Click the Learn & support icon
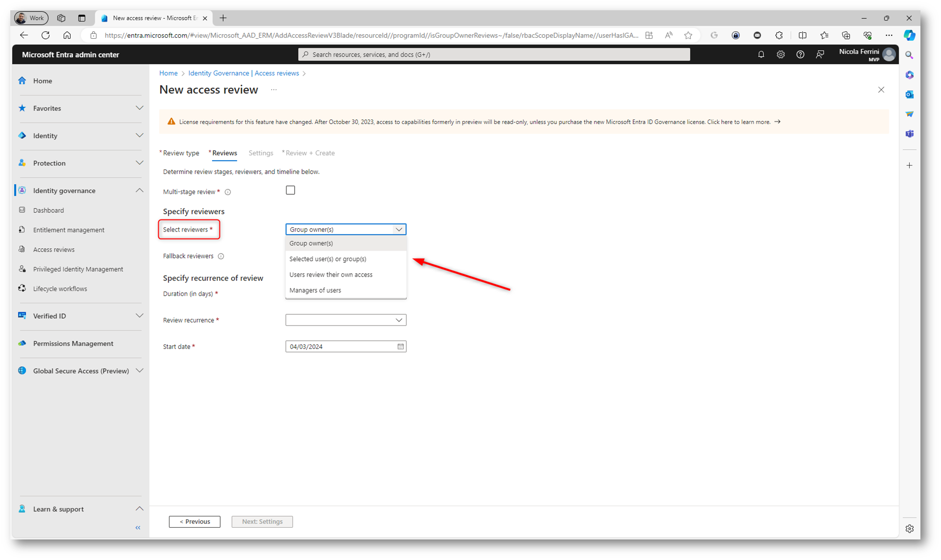 coord(22,509)
